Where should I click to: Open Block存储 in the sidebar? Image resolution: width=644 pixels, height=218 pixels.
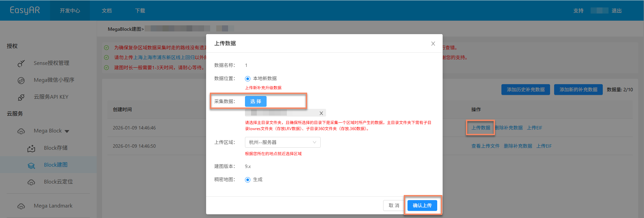pos(56,148)
